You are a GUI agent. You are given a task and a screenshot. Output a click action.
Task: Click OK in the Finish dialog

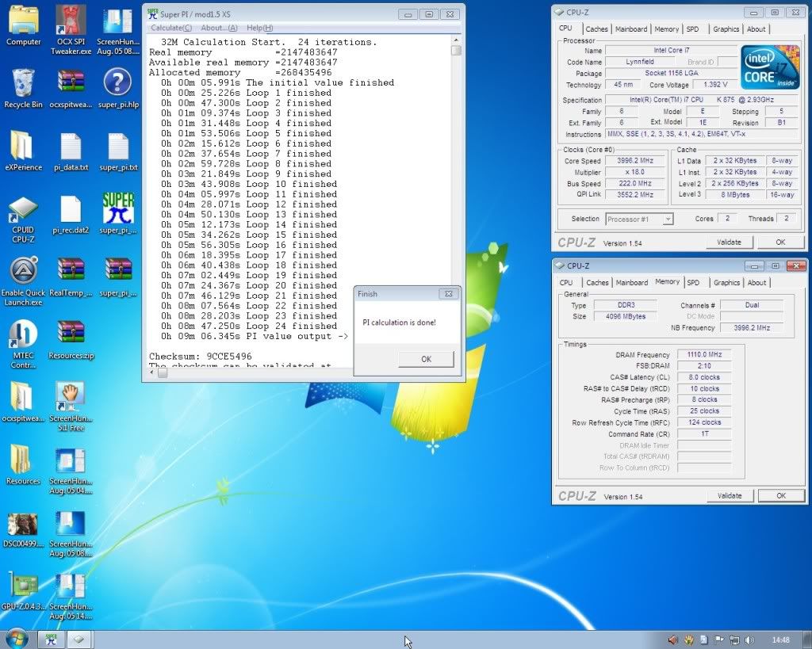tap(426, 359)
